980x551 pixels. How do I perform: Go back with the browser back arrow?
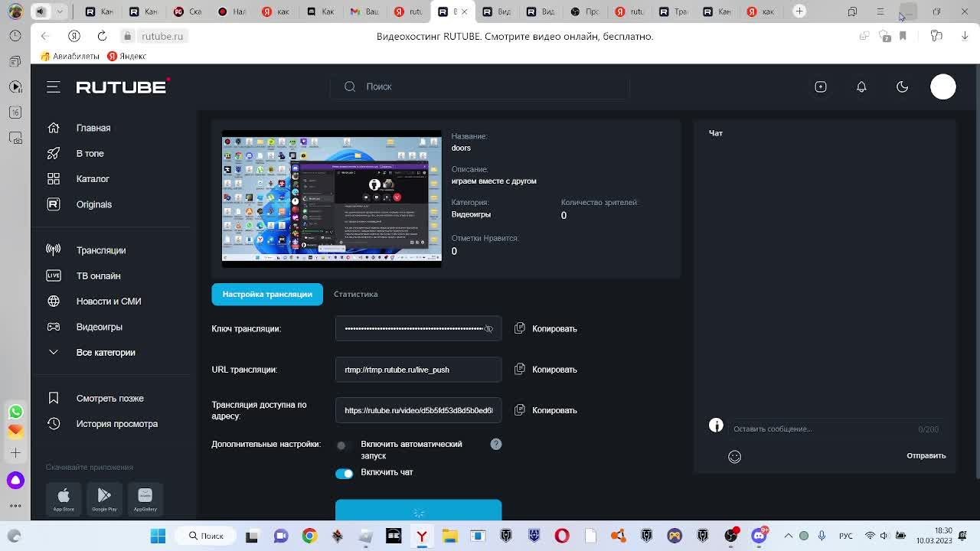pyautogui.click(x=45, y=36)
